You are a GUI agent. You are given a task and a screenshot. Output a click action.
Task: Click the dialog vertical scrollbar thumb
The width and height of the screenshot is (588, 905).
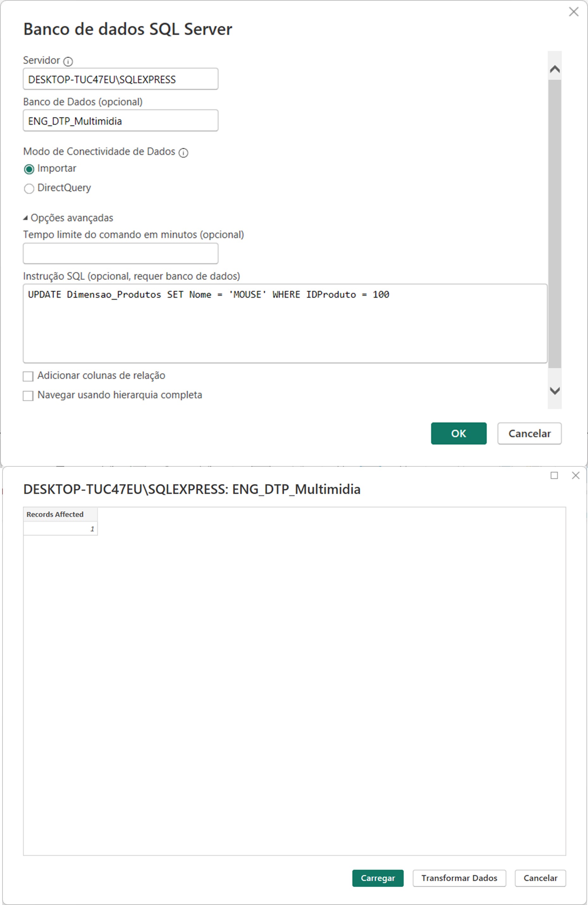click(x=554, y=224)
